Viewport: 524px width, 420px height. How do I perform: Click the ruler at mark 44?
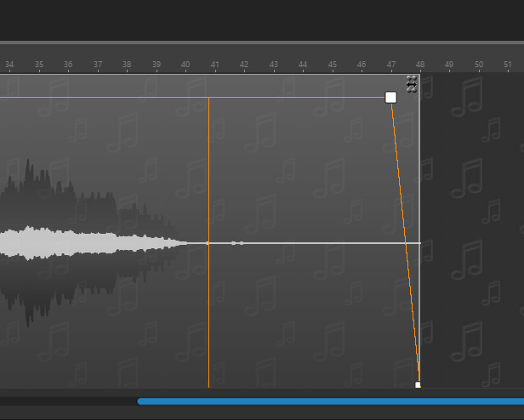click(x=303, y=65)
